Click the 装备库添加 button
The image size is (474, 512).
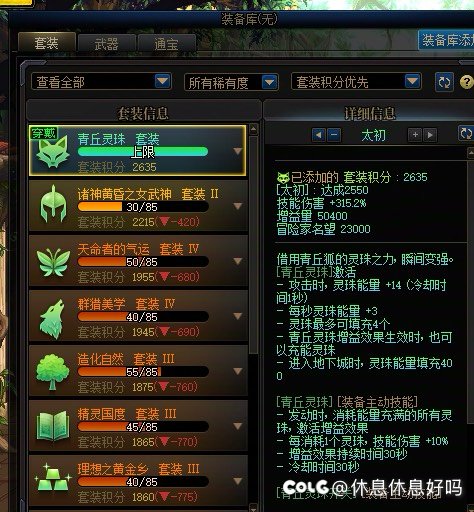[447, 40]
